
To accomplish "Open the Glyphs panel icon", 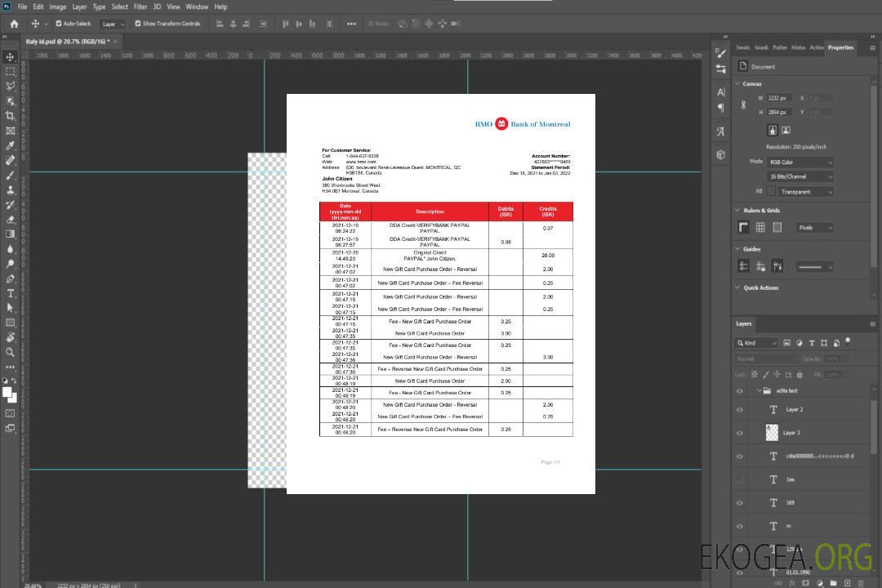I will click(x=721, y=131).
